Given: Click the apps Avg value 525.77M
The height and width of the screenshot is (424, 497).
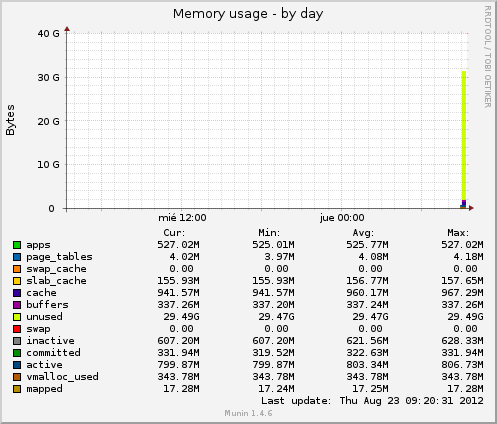Looking at the screenshot, I should [x=367, y=245].
